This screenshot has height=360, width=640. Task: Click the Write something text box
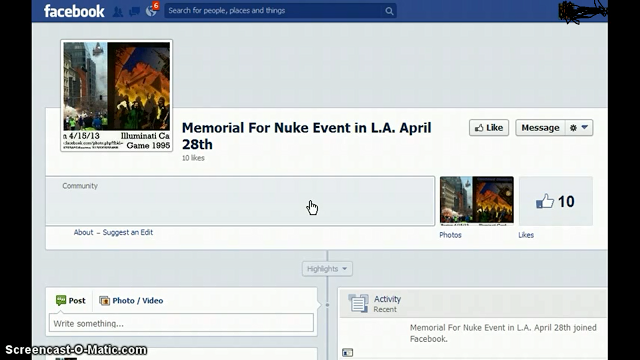181,323
